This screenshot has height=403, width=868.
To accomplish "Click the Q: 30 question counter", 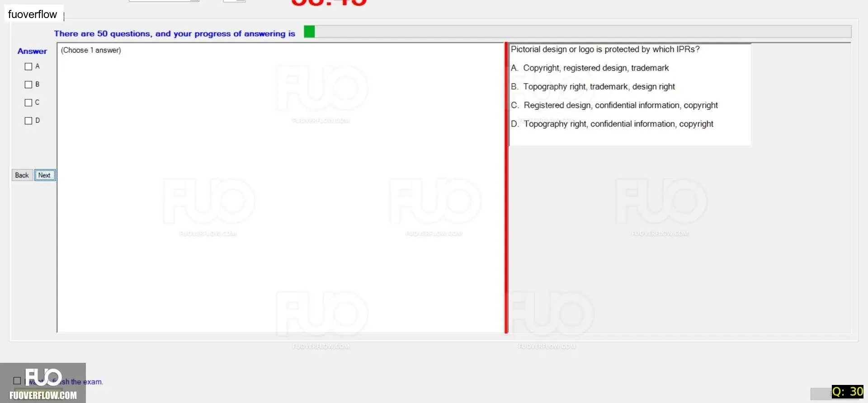I will coord(848,392).
